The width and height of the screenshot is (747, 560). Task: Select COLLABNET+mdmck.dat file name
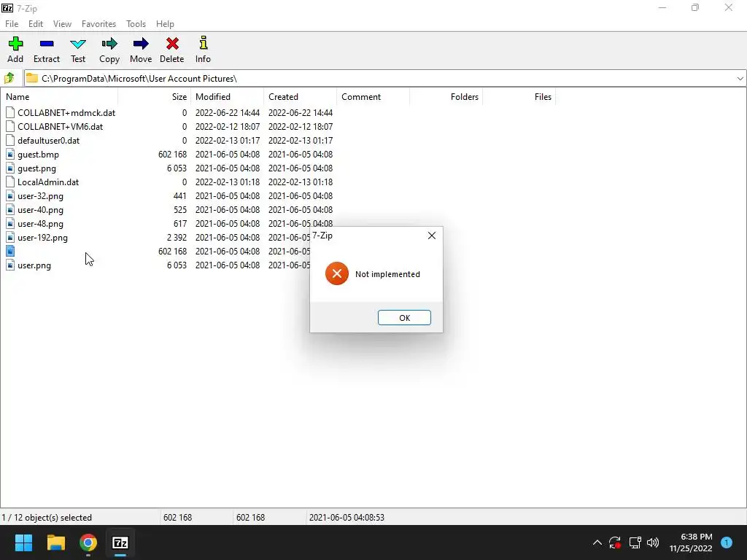click(x=66, y=113)
